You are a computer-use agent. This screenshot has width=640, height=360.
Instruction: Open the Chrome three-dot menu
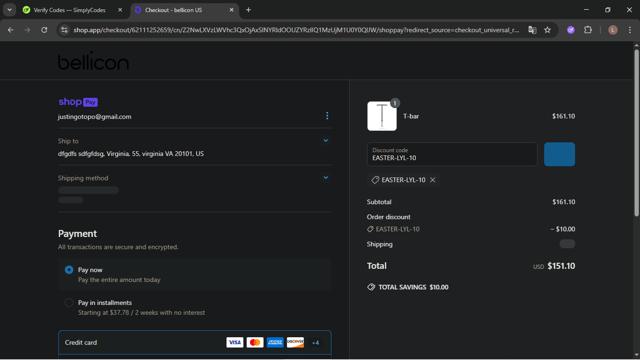[x=630, y=30]
